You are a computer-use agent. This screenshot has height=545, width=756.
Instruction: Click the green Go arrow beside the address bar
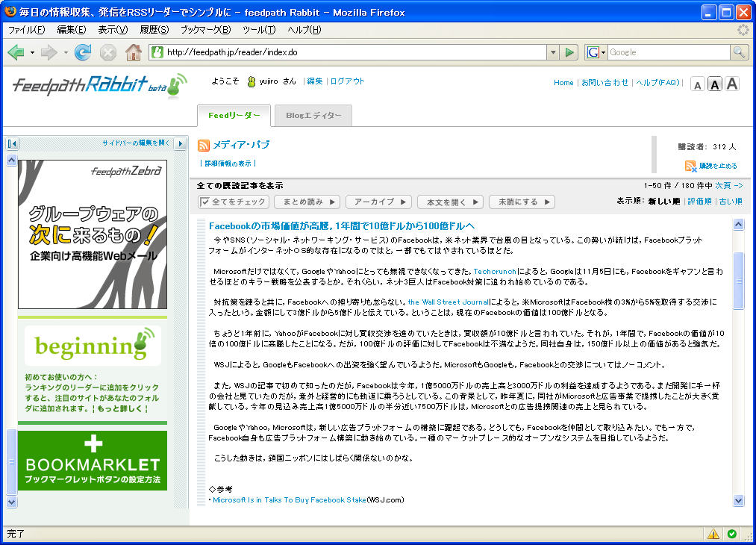tap(569, 52)
